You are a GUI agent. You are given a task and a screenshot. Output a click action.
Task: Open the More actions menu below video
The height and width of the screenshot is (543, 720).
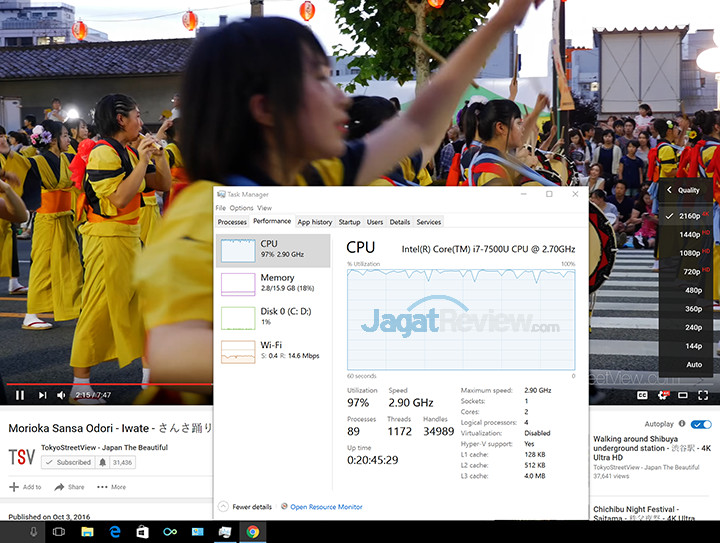[112, 487]
